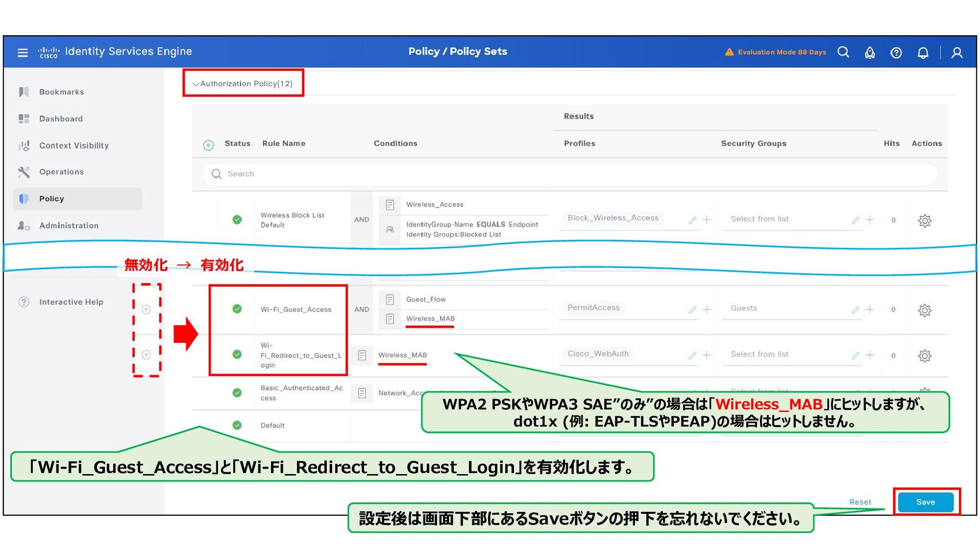Open Administration in the left sidebar
This screenshot has height=551, width=980.
click(x=68, y=226)
